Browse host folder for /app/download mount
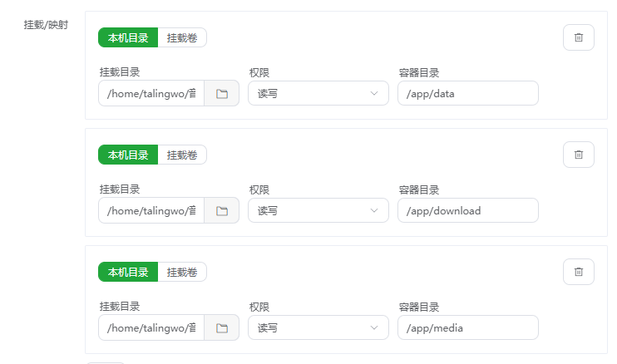The height and width of the screenshot is (364, 617). (222, 211)
